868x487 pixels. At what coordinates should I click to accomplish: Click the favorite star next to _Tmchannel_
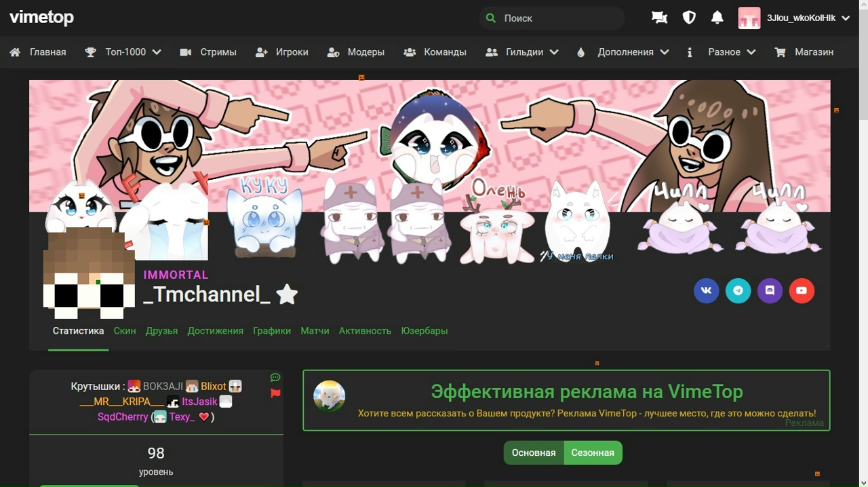coord(287,294)
